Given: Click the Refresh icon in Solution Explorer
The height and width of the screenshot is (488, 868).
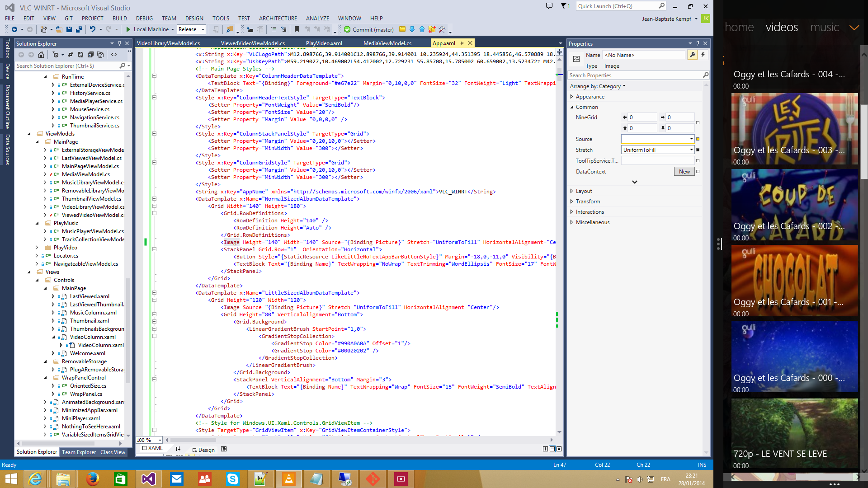Looking at the screenshot, I should click(80, 55).
